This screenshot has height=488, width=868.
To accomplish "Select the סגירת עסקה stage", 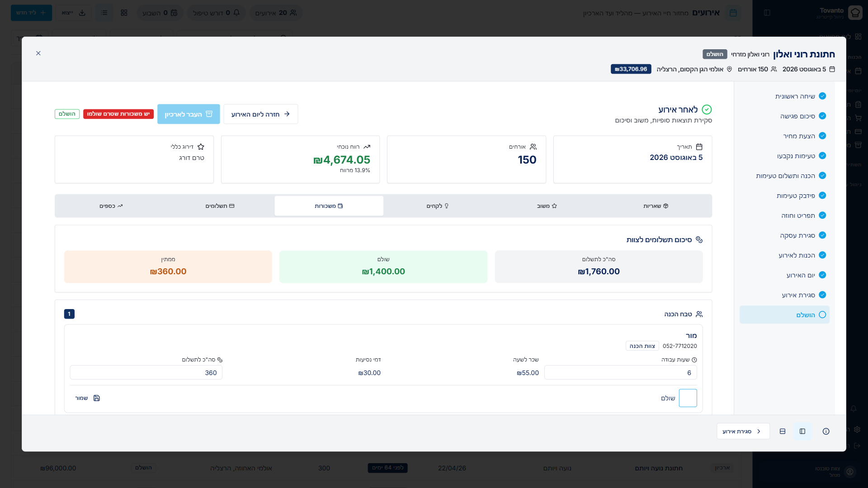I will click(785, 235).
